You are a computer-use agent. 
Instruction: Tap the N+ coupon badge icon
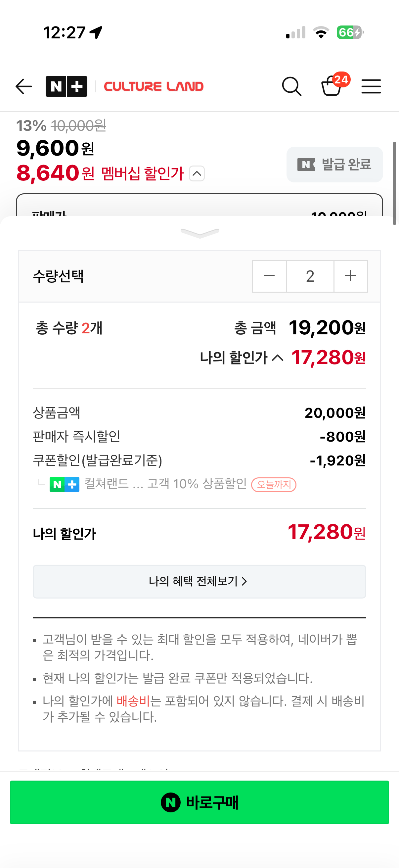click(64, 485)
